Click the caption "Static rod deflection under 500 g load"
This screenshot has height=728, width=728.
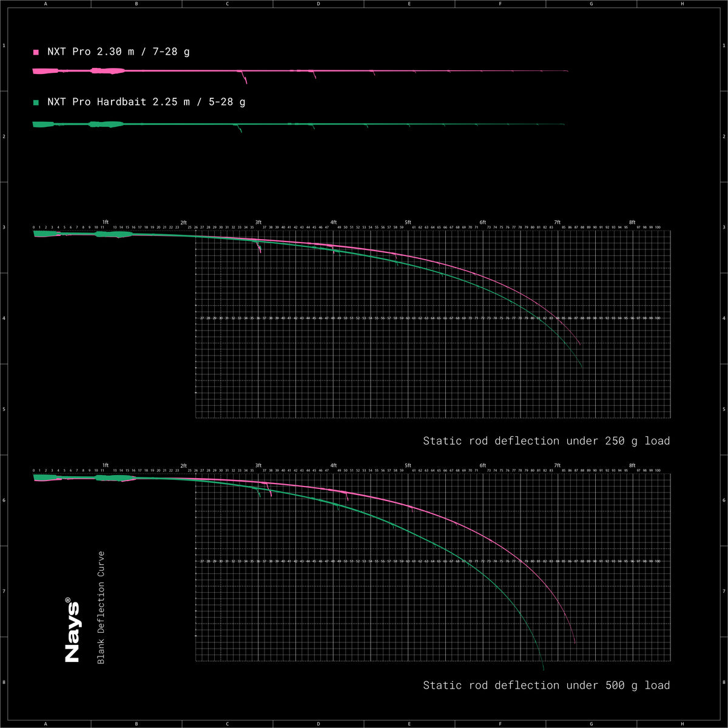(547, 685)
